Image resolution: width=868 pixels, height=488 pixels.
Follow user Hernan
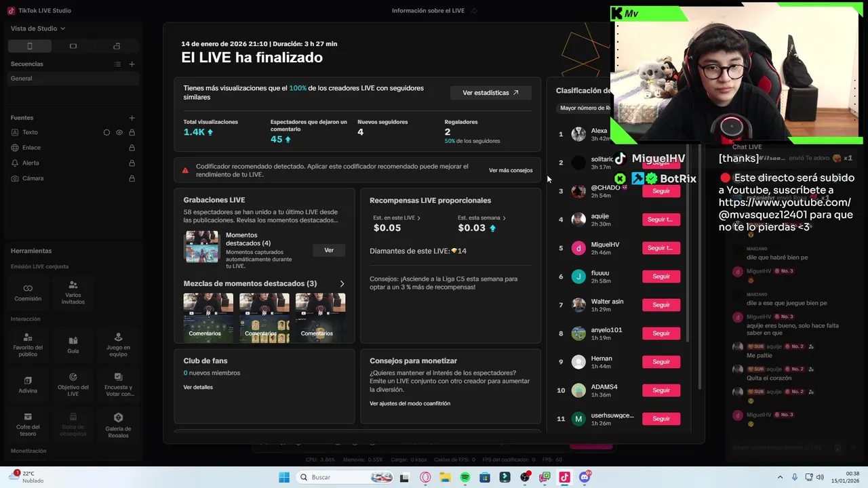tap(661, 362)
